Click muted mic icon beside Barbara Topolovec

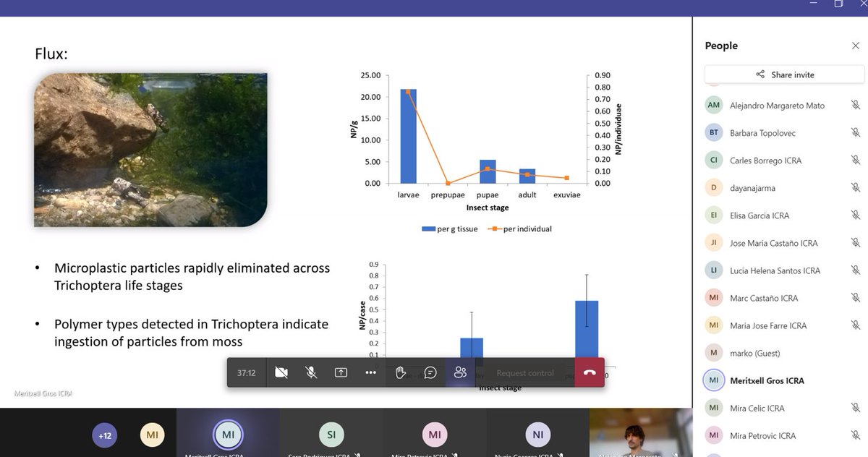coord(855,132)
